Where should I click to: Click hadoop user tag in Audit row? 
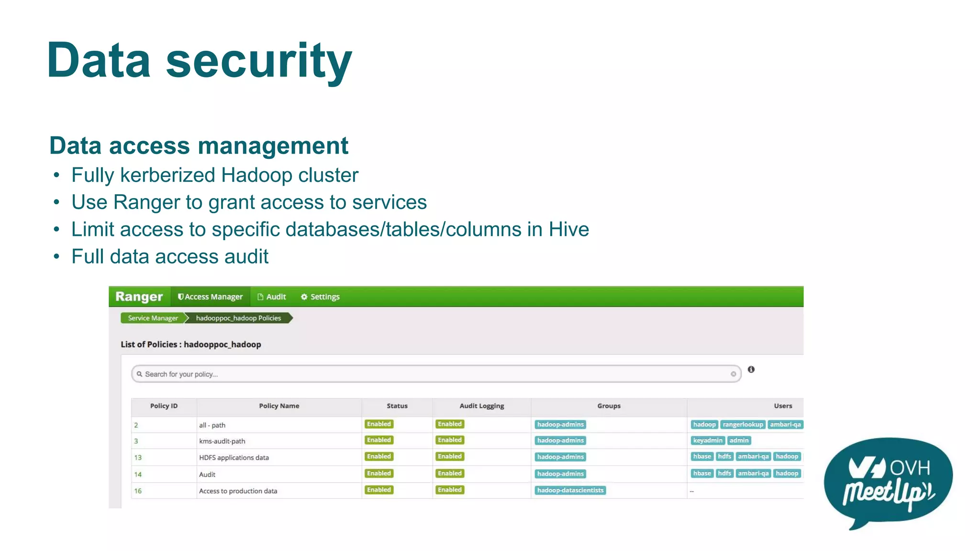pyautogui.click(x=787, y=474)
